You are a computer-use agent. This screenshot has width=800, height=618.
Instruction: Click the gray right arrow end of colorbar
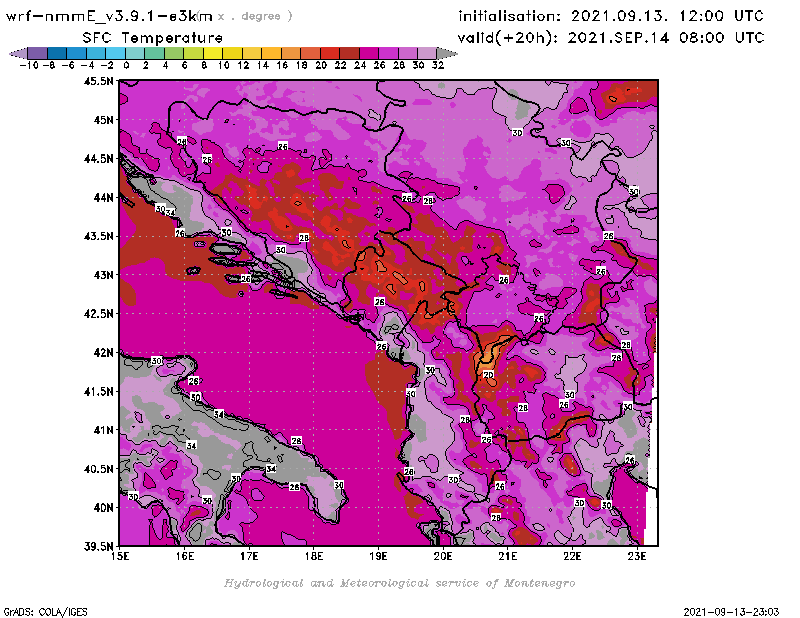pos(439,52)
